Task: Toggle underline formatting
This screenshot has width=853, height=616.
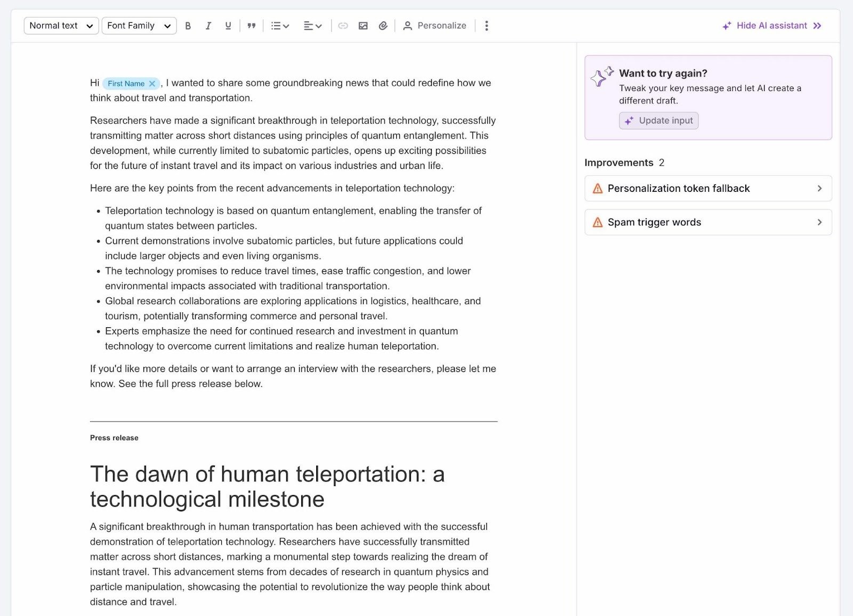Action: click(228, 25)
